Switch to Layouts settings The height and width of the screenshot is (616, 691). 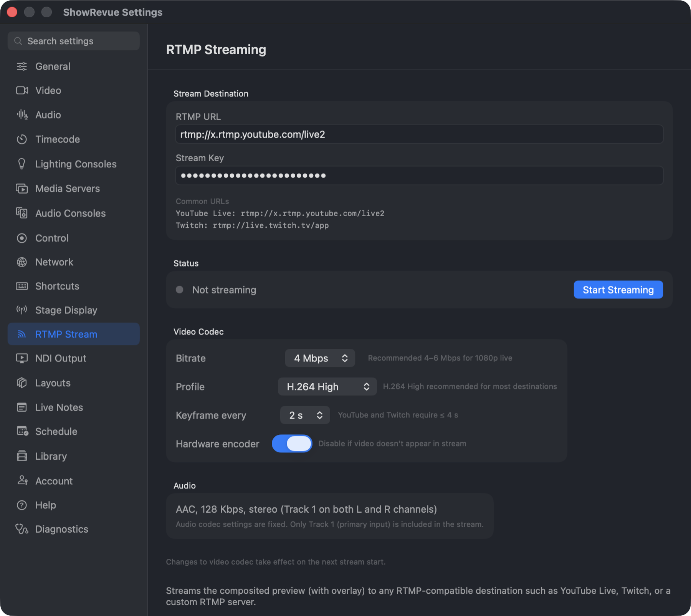tap(73, 383)
